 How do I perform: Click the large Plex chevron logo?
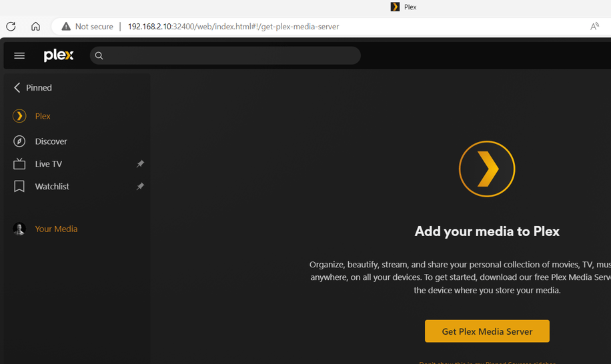click(487, 169)
